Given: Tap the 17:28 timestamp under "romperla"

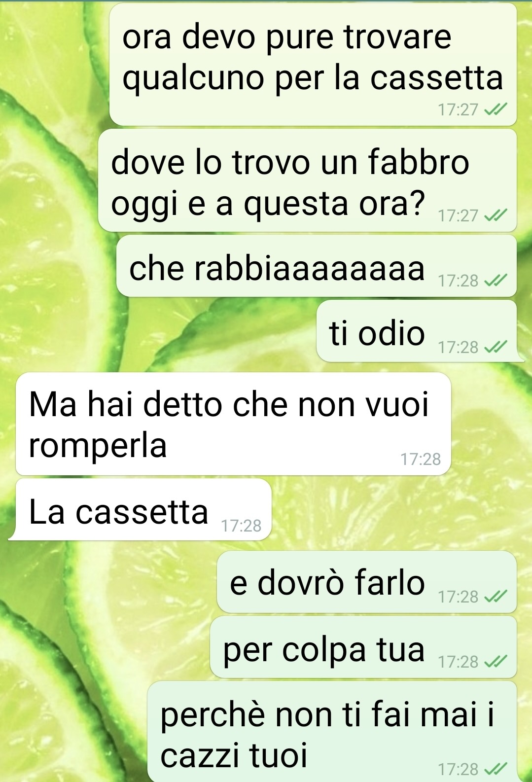Looking at the screenshot, I should coord(421,460).
